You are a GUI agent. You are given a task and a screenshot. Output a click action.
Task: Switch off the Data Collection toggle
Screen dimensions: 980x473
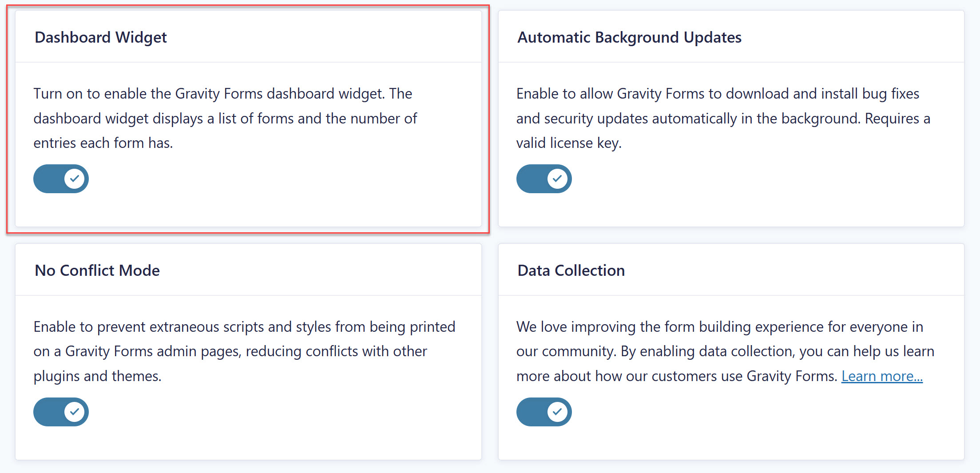coord(544,412)
